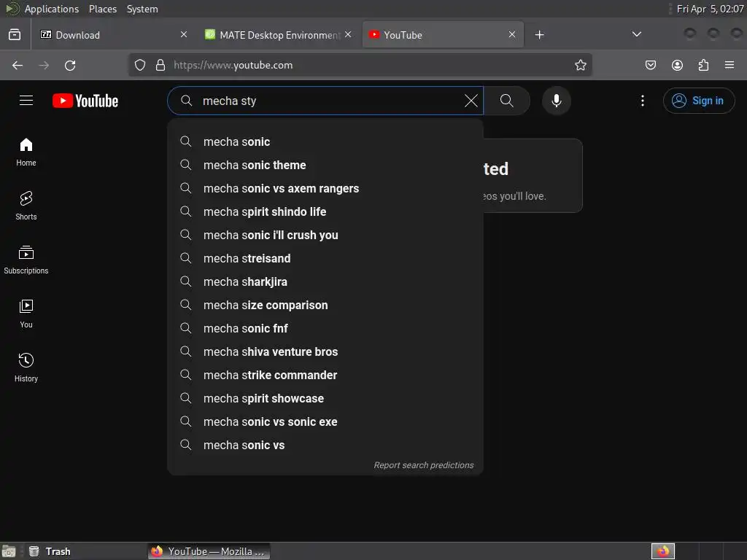The image size is (747, 560).
Task: Open the Pocket save icon
Action: pyautogui.click(x=650, y=65)
